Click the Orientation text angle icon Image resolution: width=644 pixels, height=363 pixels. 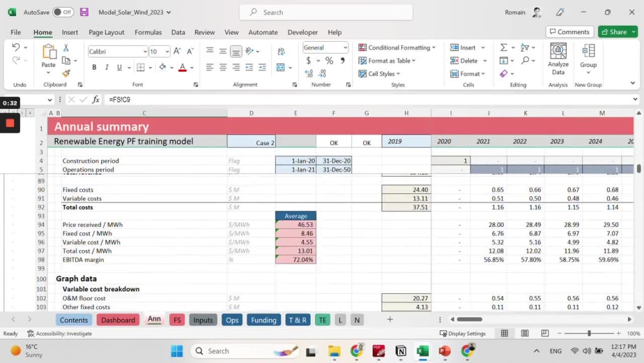pos(249,51)
